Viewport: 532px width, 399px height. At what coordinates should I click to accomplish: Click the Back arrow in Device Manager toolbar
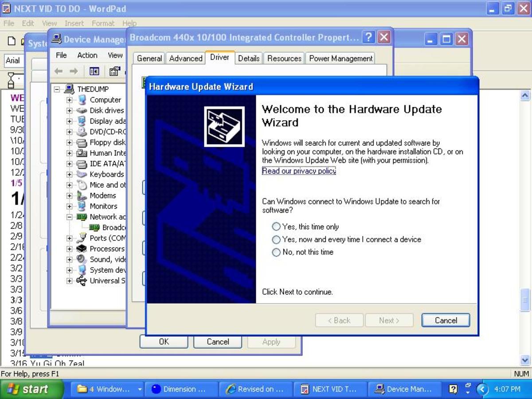[58, 71]
